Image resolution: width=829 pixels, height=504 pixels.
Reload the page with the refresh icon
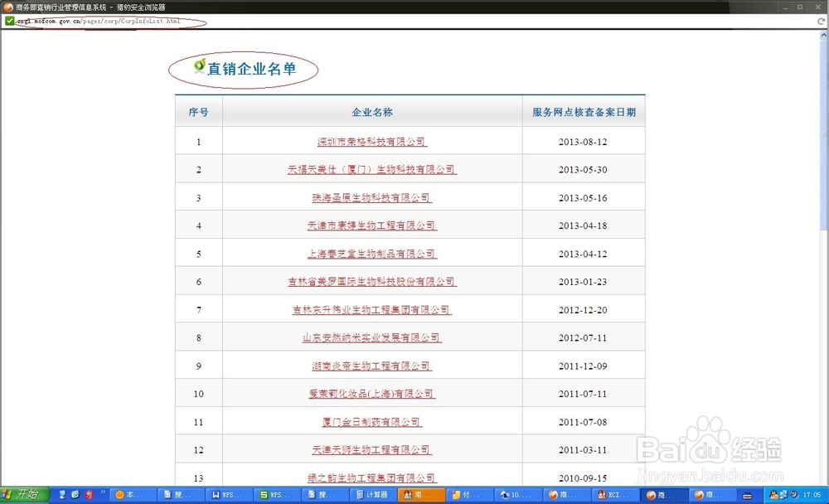[821, 22]
